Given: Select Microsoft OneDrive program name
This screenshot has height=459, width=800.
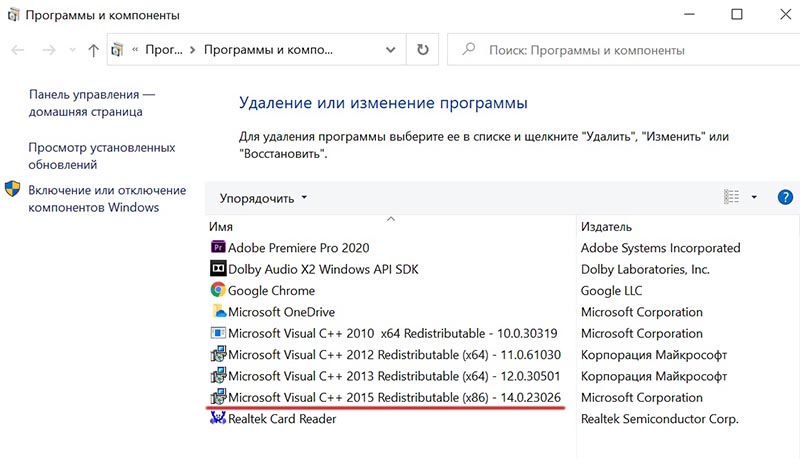Looking at the screenshot, I should (282, 312).
